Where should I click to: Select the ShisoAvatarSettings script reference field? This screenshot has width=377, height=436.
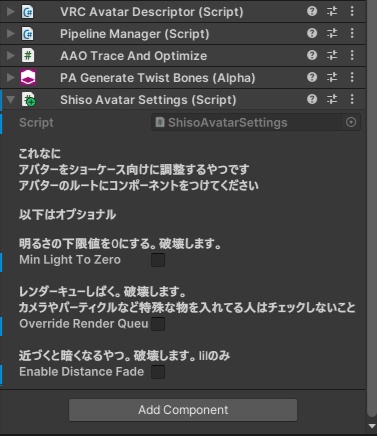(256, 122)
